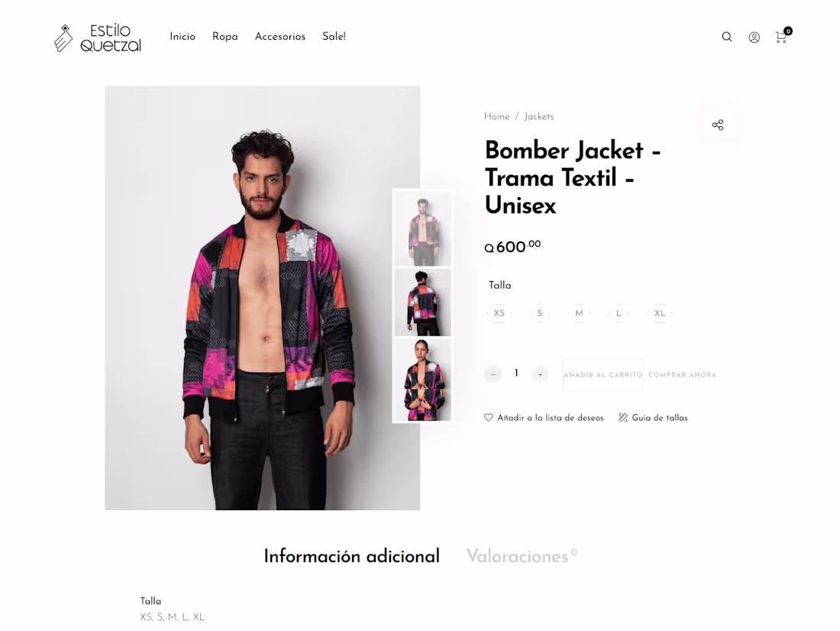This screenshot has width=840, height=631.
Task: Click Comprar ahora button
Action: [682, 375]
